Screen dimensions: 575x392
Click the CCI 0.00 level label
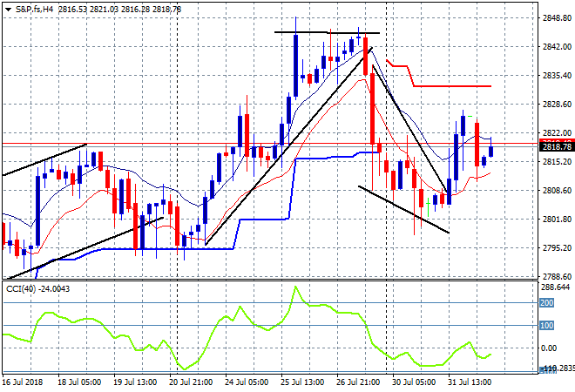point(549,348)
